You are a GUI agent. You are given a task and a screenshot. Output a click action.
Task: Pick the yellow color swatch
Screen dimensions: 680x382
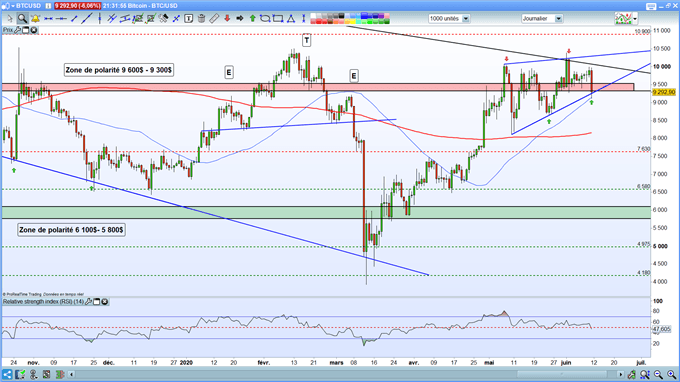(353, 21)
